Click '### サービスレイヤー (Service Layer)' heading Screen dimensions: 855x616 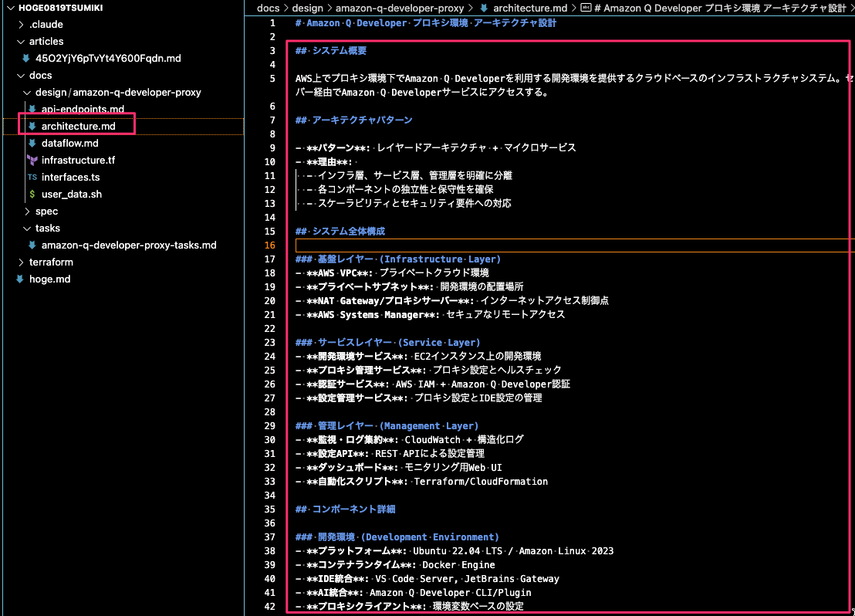point(387,343)
